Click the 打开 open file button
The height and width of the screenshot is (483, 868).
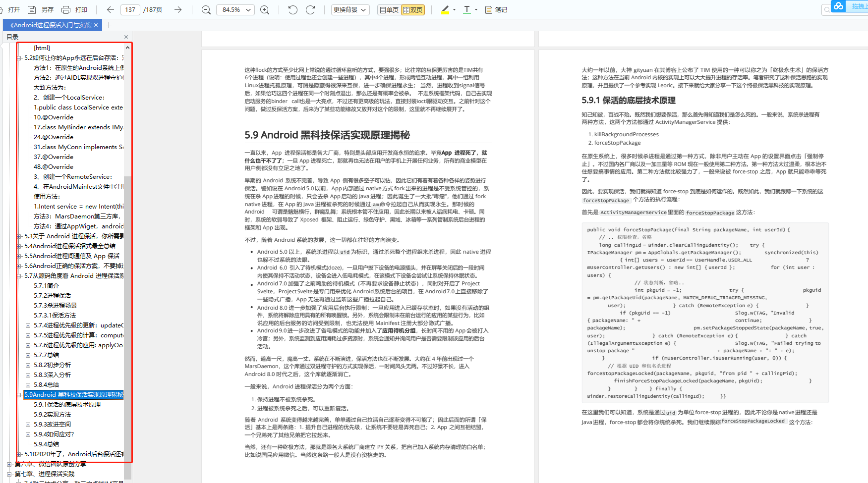pyautogui.click(x=11, y=9)
